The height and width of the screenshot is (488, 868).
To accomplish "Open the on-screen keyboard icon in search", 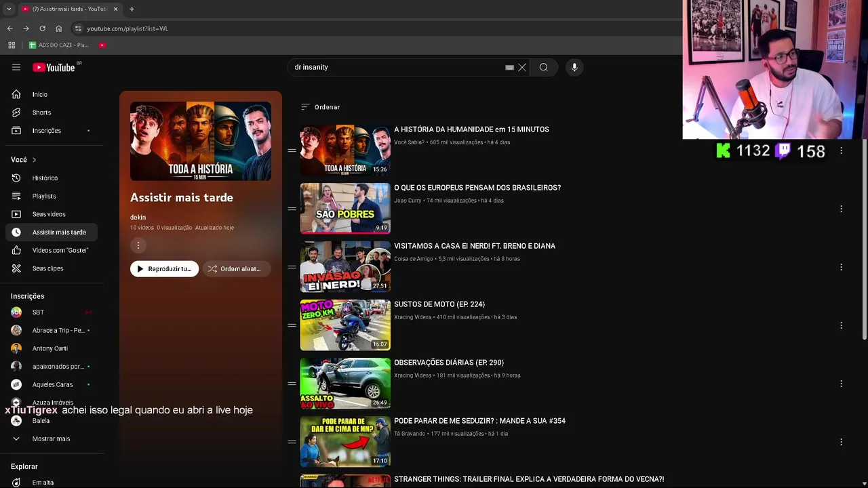I will (x=509, y=67).
